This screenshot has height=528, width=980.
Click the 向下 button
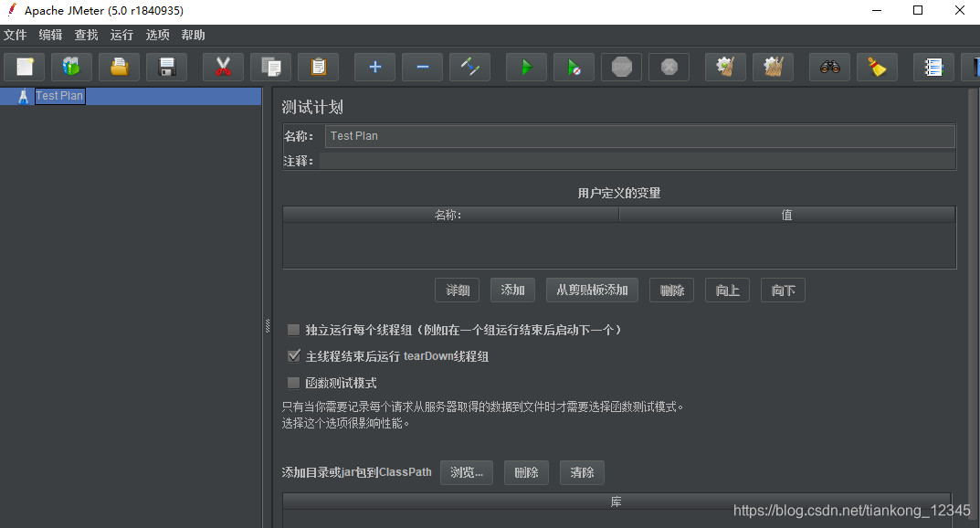pos(783,290)
